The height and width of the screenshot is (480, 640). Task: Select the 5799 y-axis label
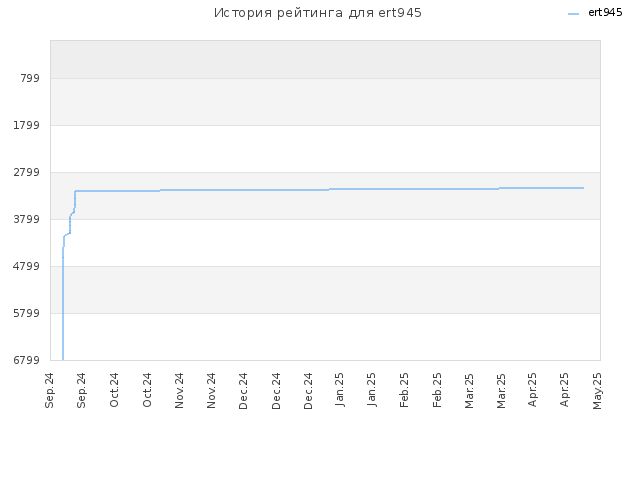(27, 313)
